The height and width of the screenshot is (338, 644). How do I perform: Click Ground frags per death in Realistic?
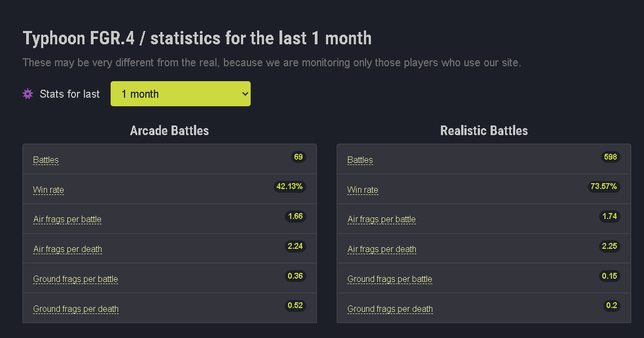(x=390, y=309)
